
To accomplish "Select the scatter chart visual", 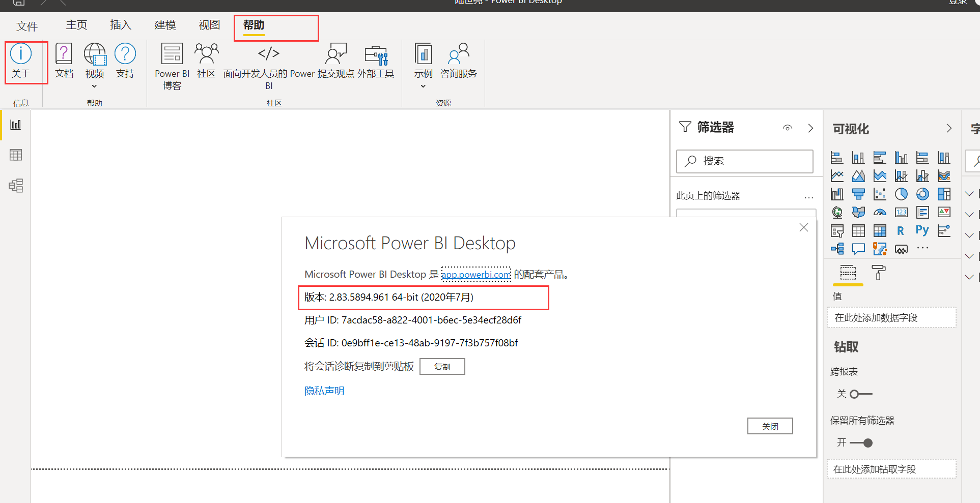I will point(880,194).
